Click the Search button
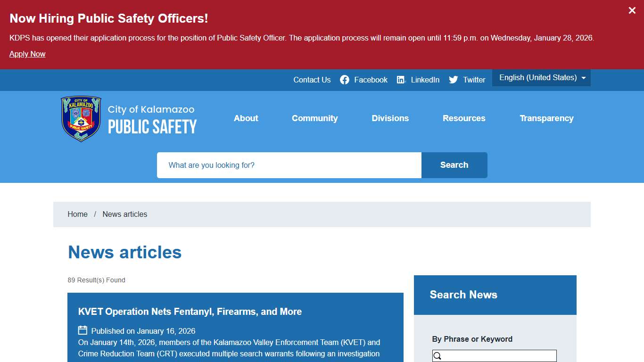 [x=454, y=165]
